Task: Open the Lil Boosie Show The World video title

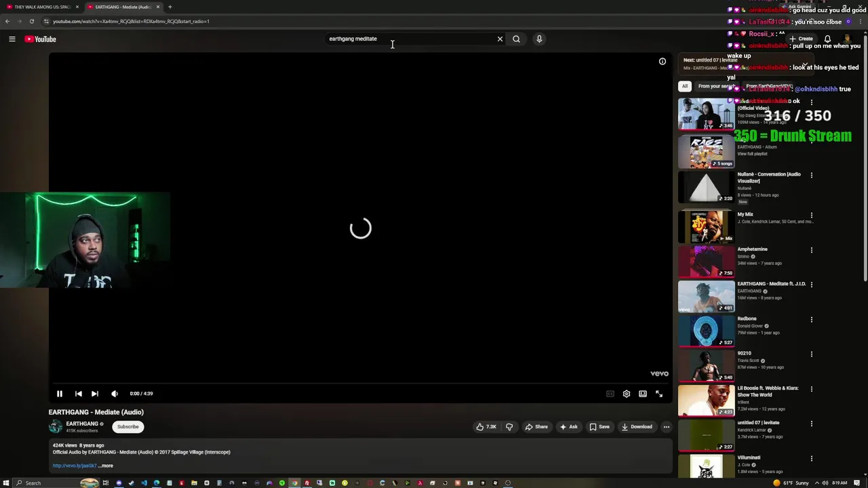Action: (x=768, y=391)
